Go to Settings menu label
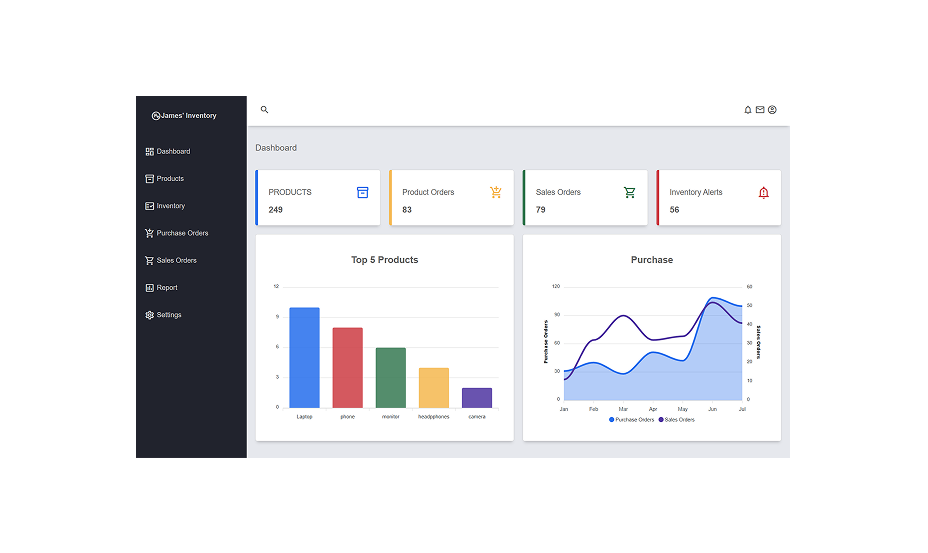The image size is (928, 553). point(169,315)
